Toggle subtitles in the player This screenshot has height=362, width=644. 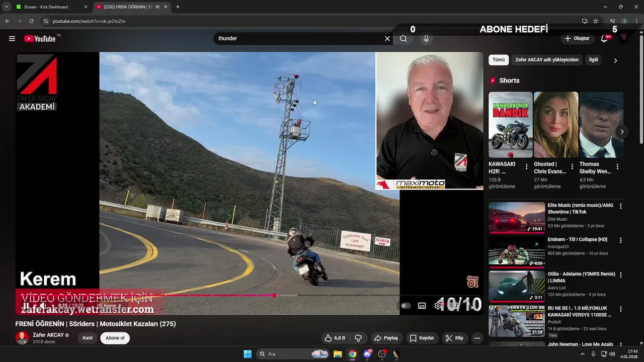pos(422,306)
